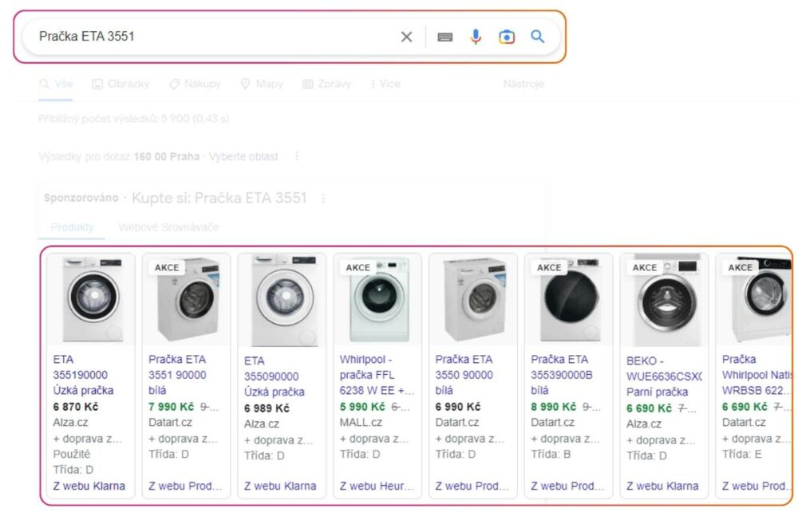Open Whirlpool pračka FFL 6238 listing
The height and width of the screenshot is (532, 798).
[x=377, y=375]
